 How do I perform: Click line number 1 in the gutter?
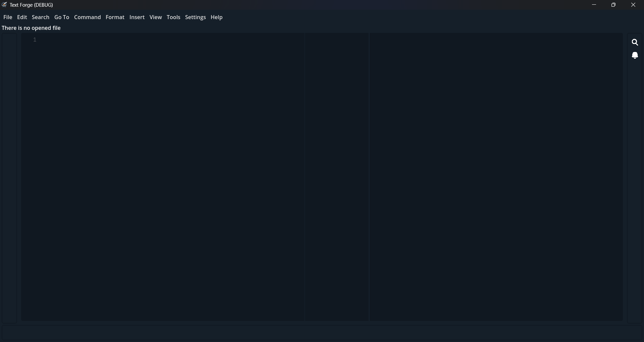point(35,40)
